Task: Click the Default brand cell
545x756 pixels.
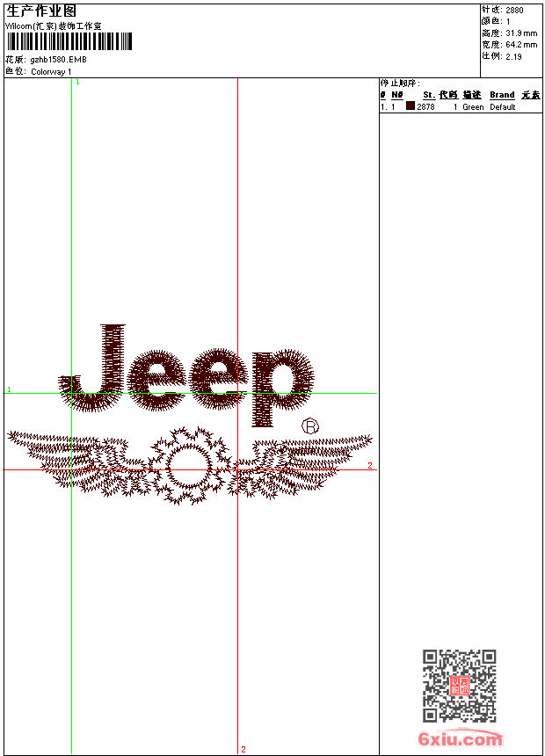Action: [503, 107]
